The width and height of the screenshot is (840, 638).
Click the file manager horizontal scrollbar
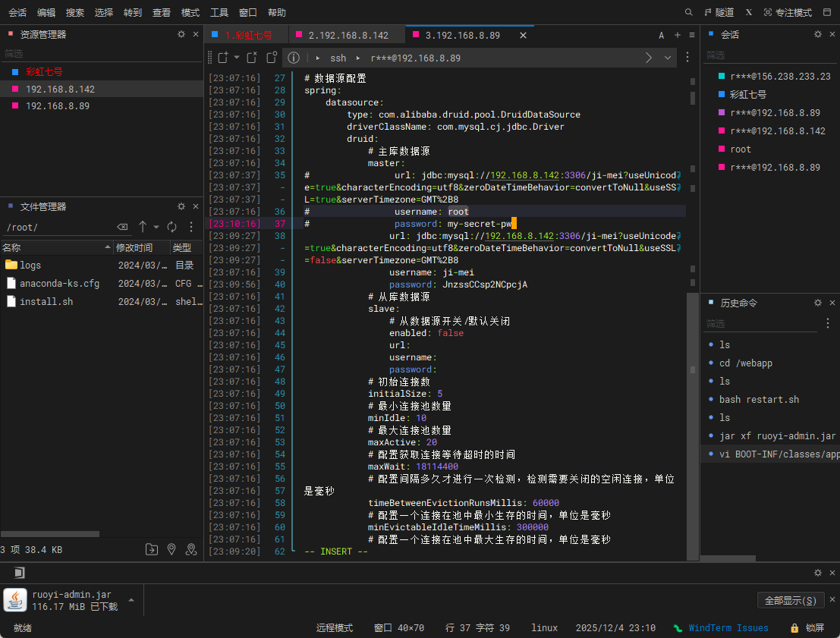[50, 534]
